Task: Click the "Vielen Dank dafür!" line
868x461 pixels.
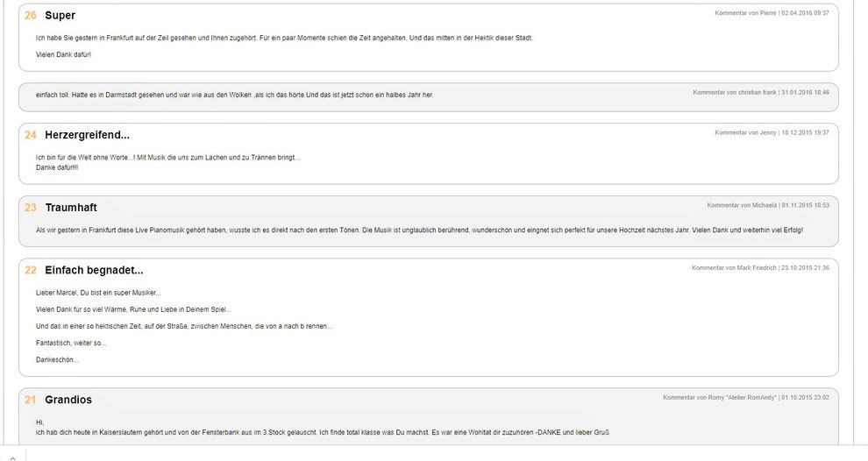Action: pos(63,55)
